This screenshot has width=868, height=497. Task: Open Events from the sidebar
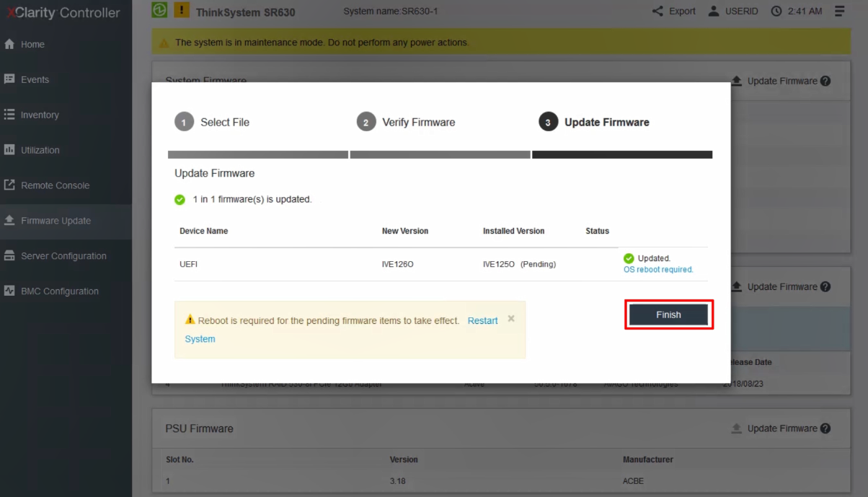tap(35, 79)
